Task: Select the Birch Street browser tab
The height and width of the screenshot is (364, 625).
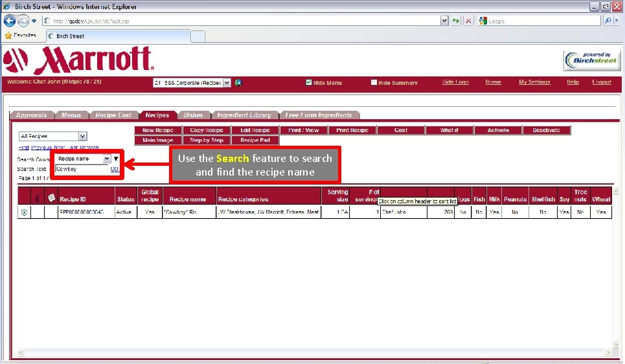Action: pos(119,36)
